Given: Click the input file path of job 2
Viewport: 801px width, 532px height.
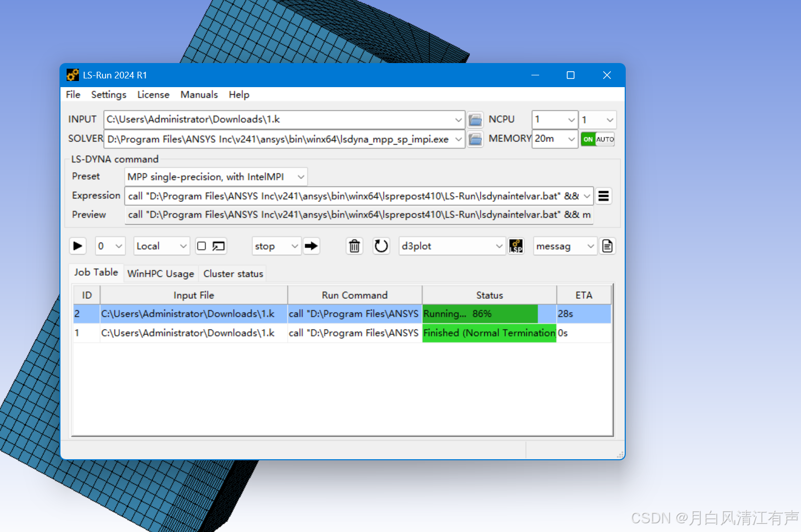Looking at the screenshot, I should click(194, 314).
